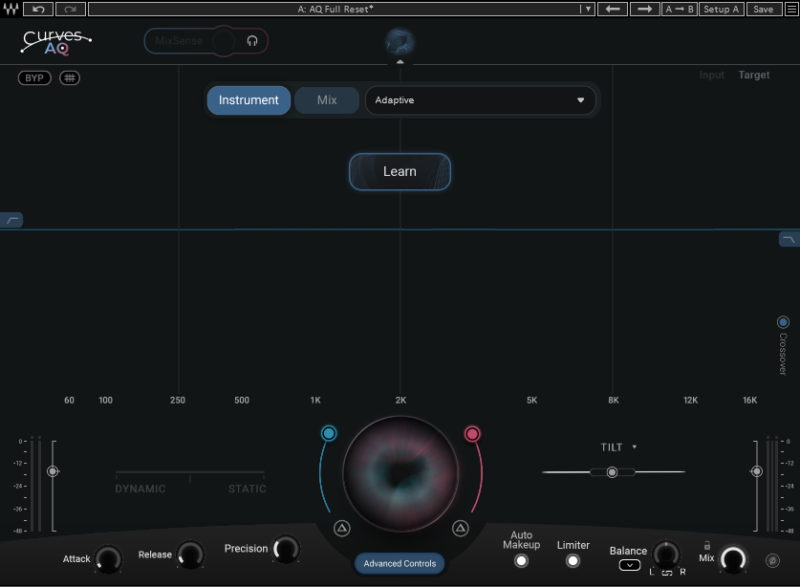Toggle the BYP bypass button

coord(34,78)
